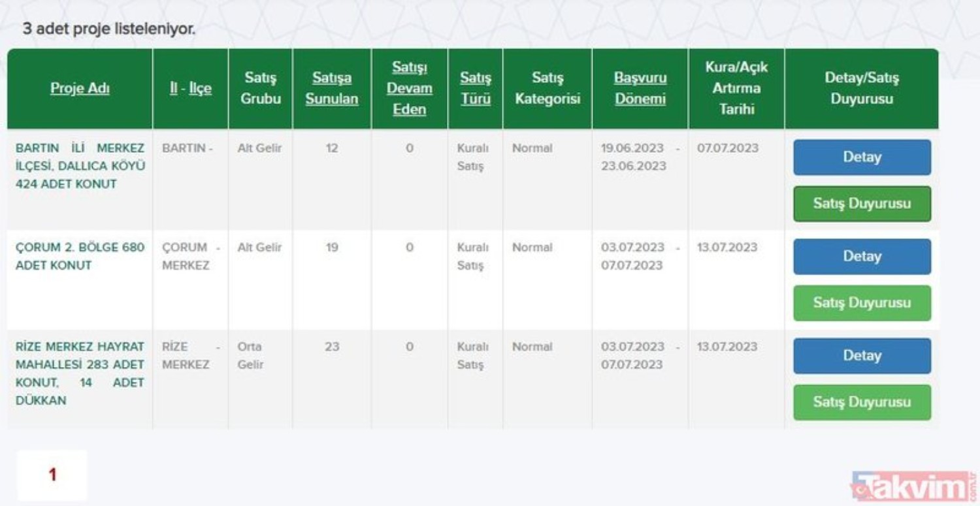
Task: Click the Kura/Açık Artırma Tarihi header
Action: (x=736, y=89)
